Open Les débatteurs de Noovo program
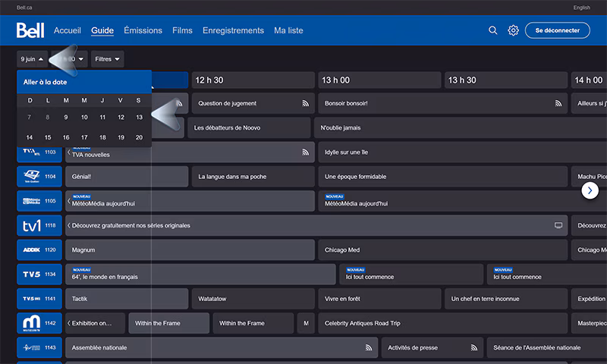Image resolution: width=607 pixels, height=364 pixels. (x=249, y=127)
